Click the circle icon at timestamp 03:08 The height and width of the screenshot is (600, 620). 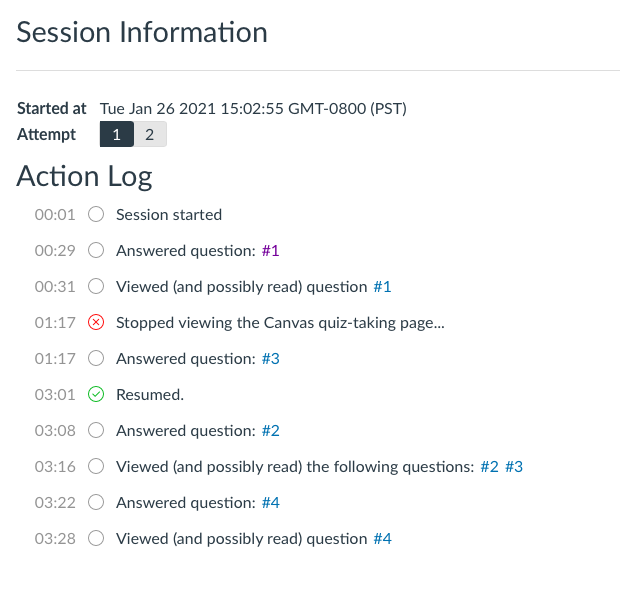pos(96,430)
